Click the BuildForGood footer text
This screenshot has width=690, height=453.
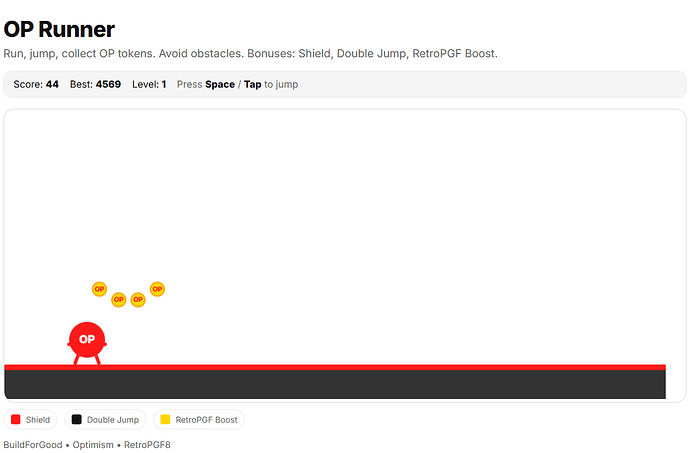coord(87,445)
